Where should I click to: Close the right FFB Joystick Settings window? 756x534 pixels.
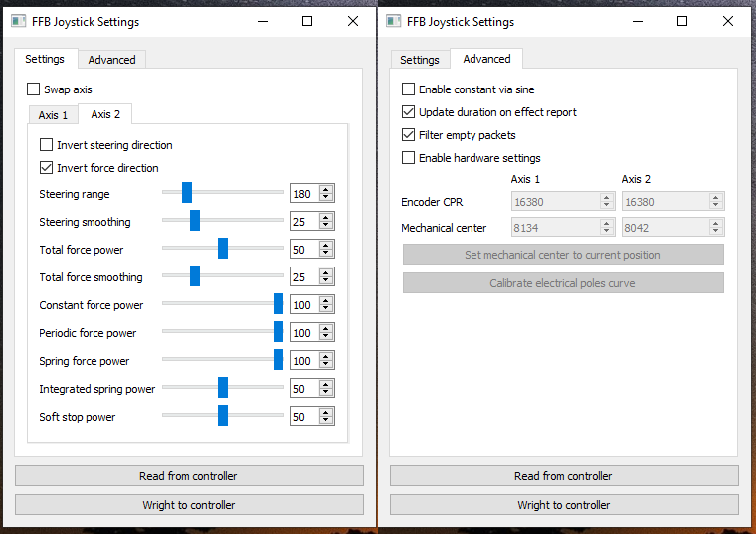coord(728,21)
